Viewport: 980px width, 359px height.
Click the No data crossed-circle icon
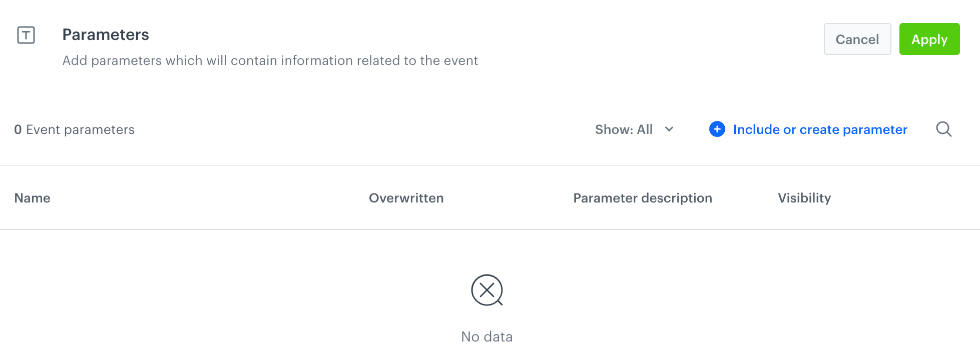tap(486, 289)
